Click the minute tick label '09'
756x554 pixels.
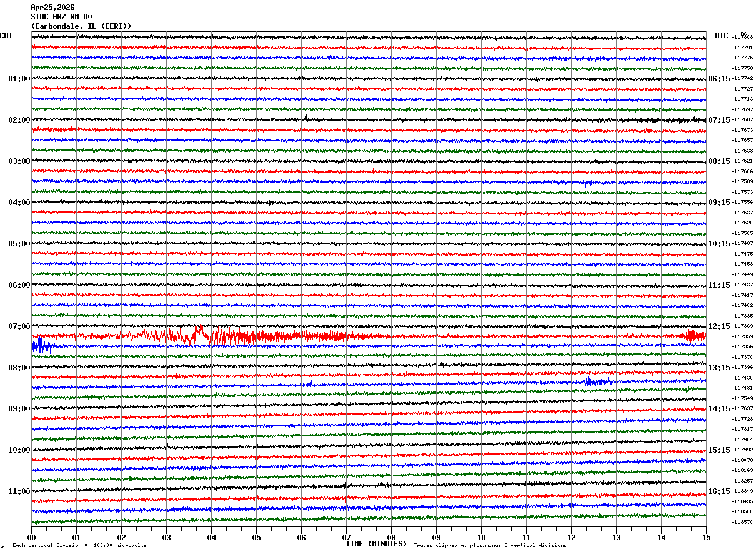(436, 537)
